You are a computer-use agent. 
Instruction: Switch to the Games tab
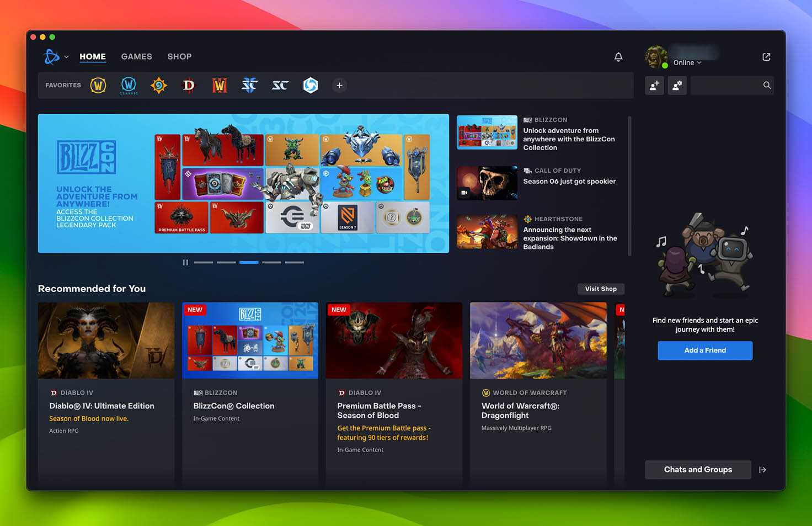(136, 57)
